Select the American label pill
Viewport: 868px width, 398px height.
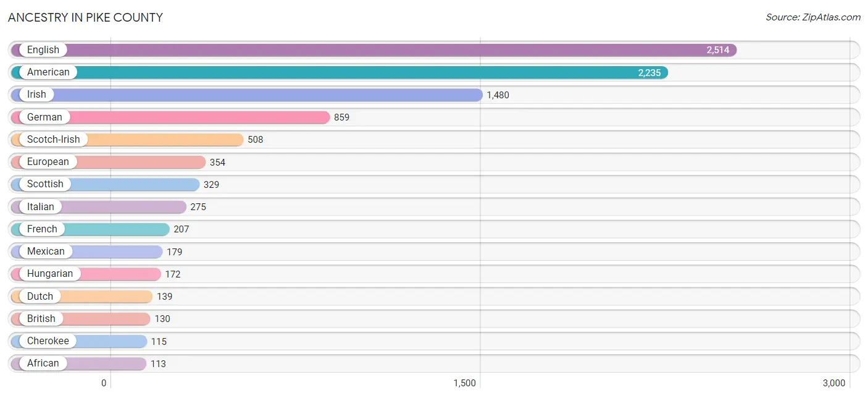point(48,72)
